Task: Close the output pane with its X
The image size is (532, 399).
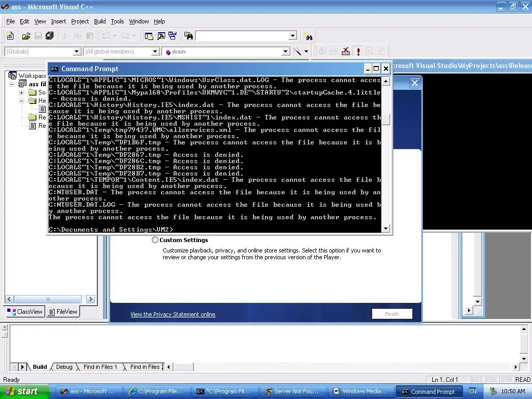Action: [5, 327]
